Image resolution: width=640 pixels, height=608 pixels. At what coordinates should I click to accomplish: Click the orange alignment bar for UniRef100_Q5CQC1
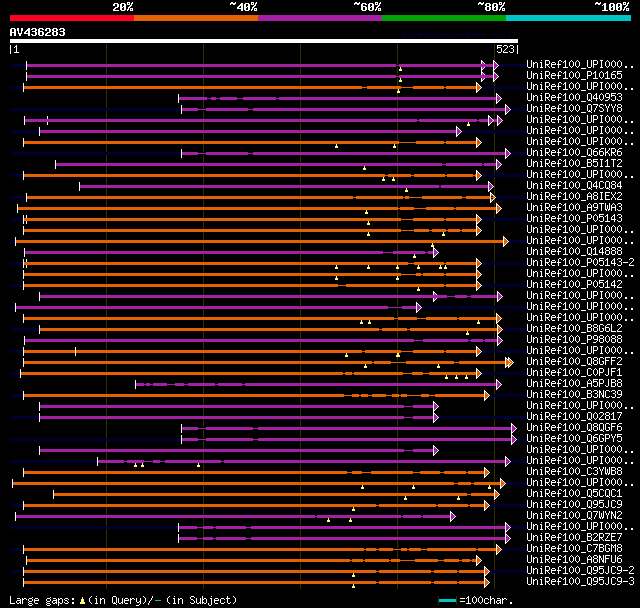274,495
